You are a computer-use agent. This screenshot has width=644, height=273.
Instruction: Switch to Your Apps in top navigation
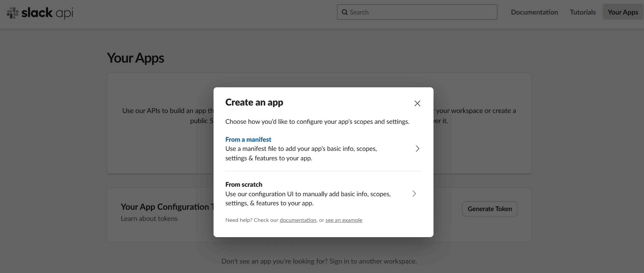click(623, 12)
